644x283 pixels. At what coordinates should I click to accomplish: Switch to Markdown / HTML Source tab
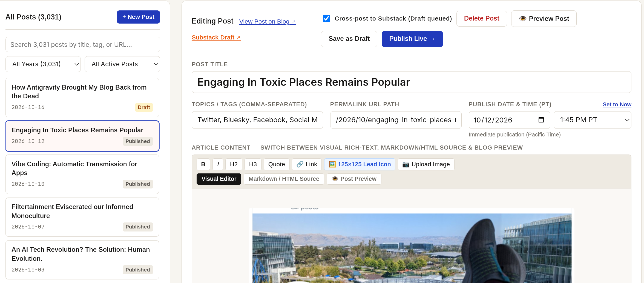pyautogui.click(x=284, y=179)
